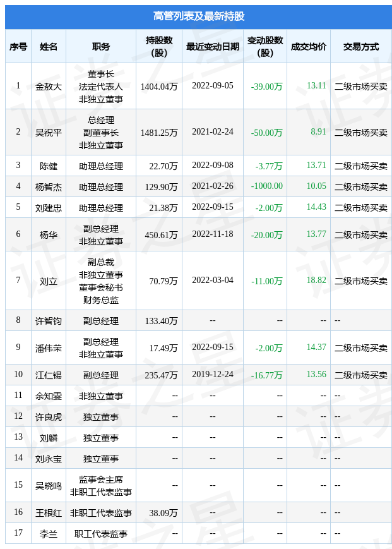This screenshot has height=549, width=392.
Task: Click holdings value 38.09万
Action: 163,513
